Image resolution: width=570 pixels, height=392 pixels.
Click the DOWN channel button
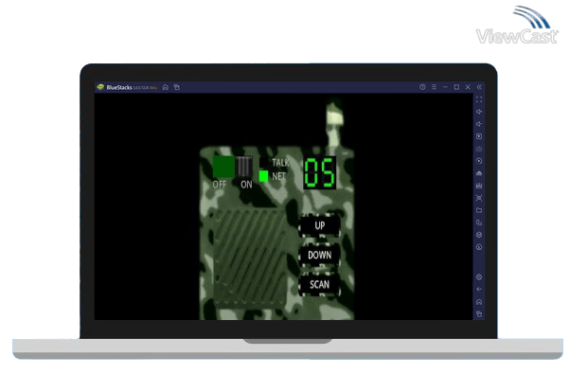(x=319, y=255)
